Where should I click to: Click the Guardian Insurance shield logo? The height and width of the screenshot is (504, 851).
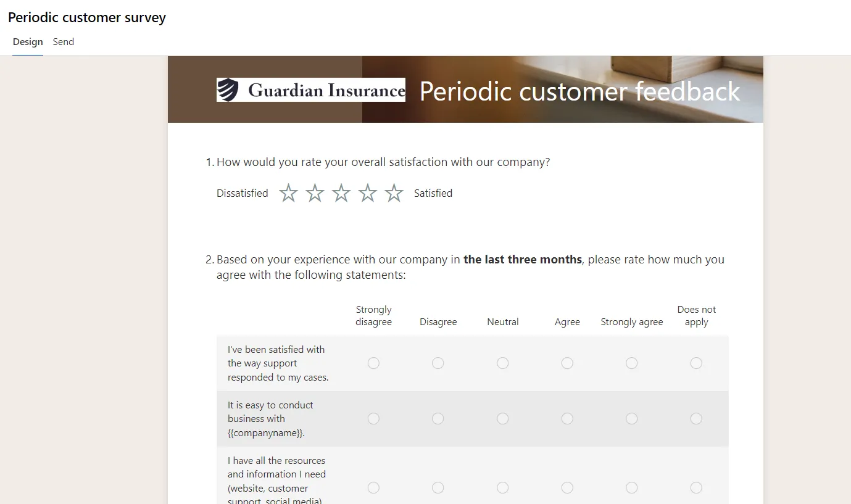(228, 90)
